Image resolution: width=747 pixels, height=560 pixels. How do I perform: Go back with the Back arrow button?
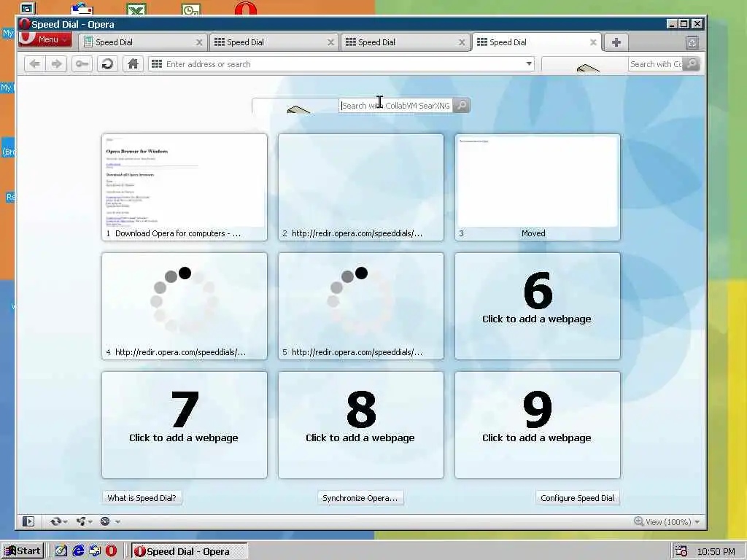35,64
